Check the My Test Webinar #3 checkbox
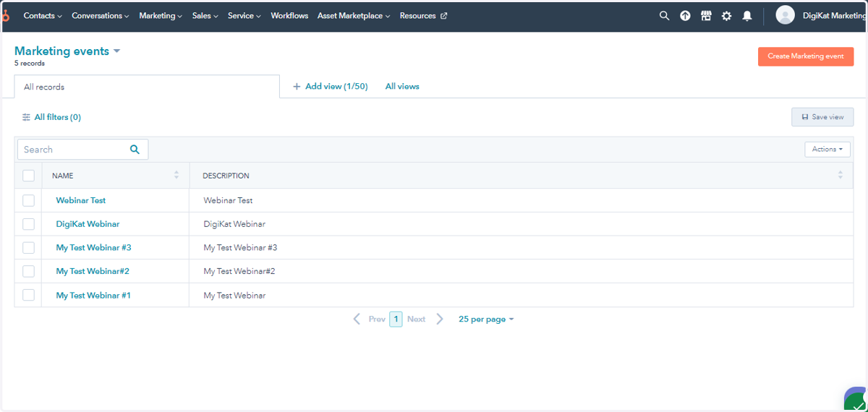This screenshot has height=412, width=868. click(28, 248)
